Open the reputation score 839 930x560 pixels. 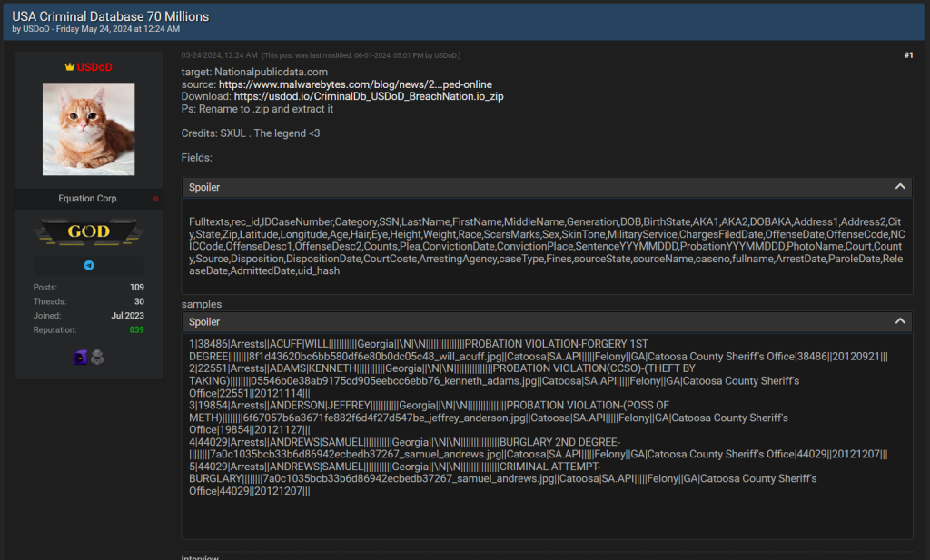tap(136, 329)
